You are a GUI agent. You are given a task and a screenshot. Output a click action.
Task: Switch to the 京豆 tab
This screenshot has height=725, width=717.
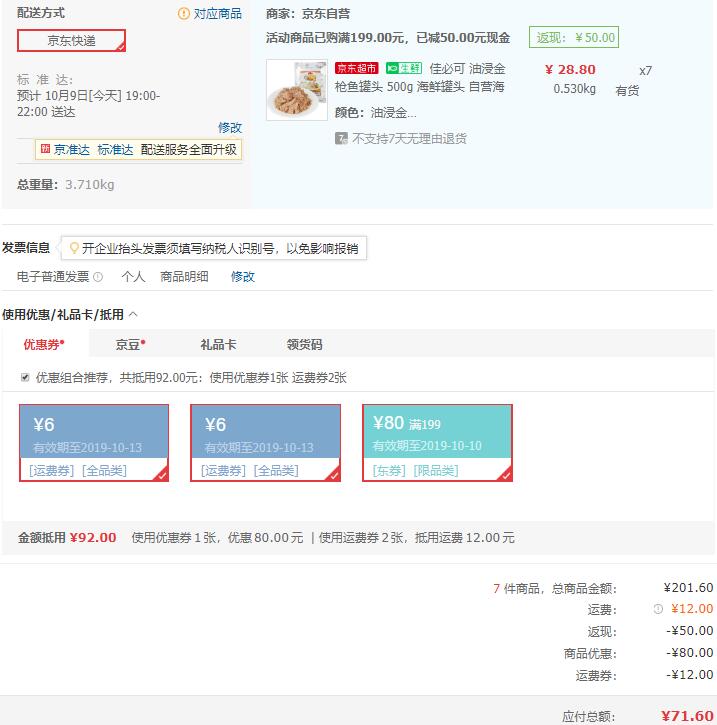pos(130,344)
